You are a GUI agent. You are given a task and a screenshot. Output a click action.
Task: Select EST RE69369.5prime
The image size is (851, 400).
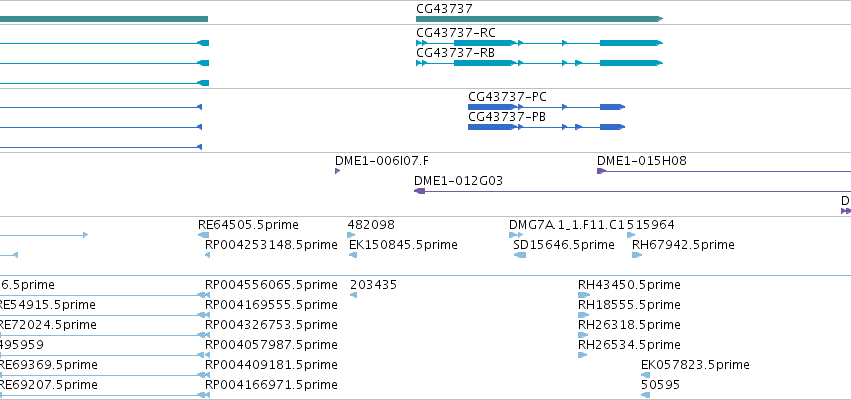click(x=48, y=365)
